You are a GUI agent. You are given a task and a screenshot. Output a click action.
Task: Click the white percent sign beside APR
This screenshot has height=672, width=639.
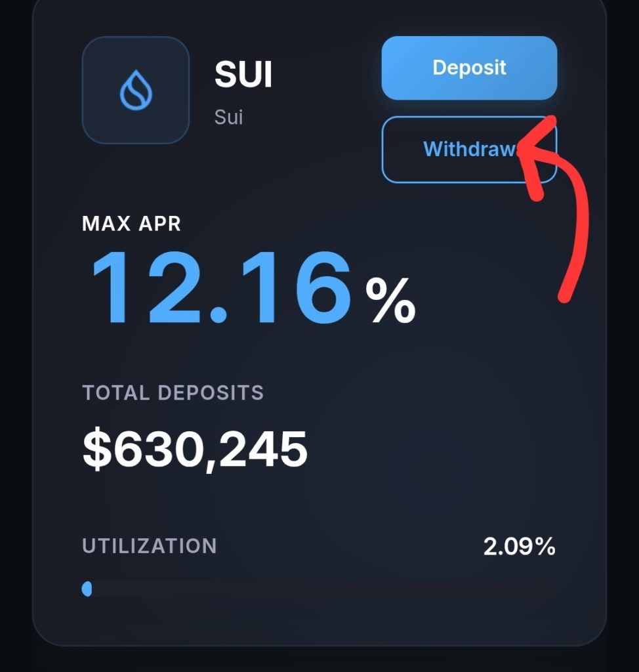390,301
